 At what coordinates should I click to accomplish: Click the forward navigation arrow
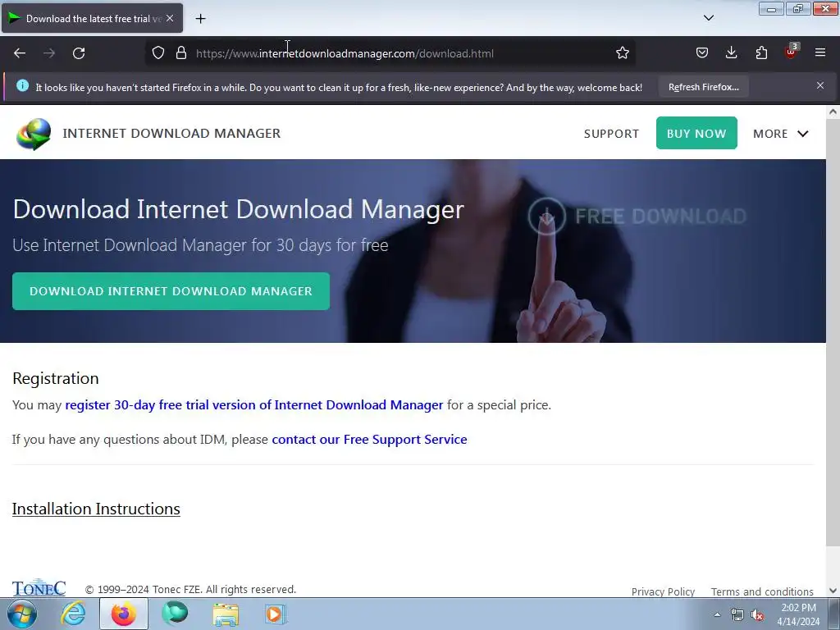pyautogui.click(x=49, y=53)
